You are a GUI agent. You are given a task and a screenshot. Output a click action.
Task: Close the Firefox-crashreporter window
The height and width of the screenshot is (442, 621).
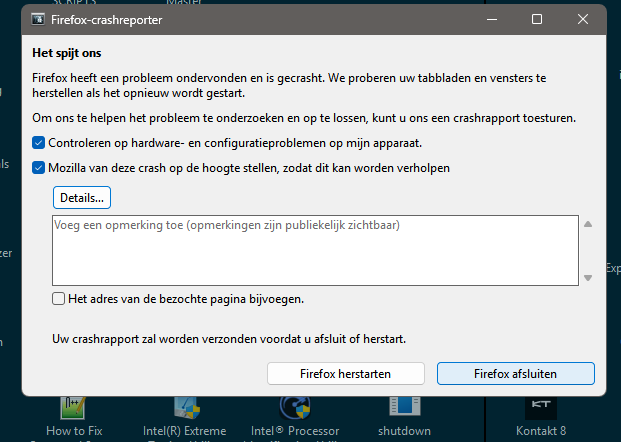(583, 19)
